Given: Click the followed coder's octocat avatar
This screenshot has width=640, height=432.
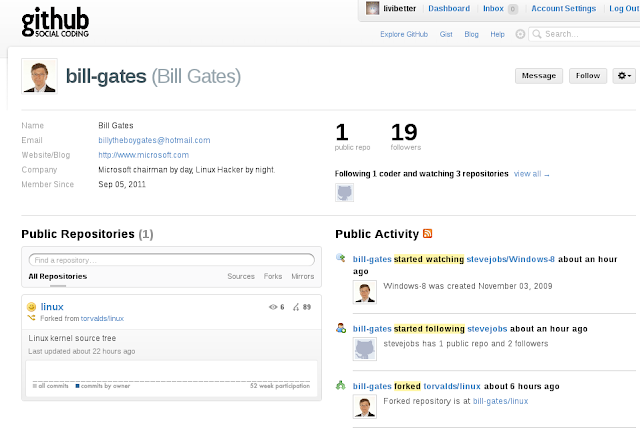Looking at the screenshot, I should click(344, 192).
